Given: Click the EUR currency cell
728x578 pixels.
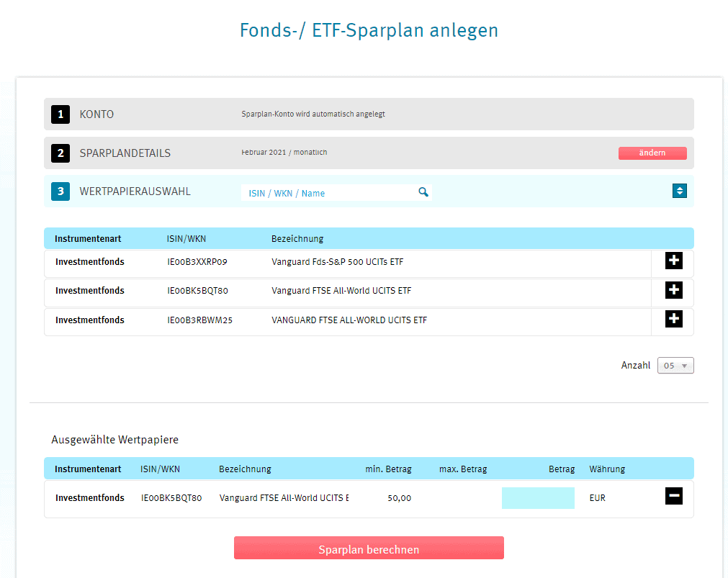Looking at the screenshot, I should point(597,498).
